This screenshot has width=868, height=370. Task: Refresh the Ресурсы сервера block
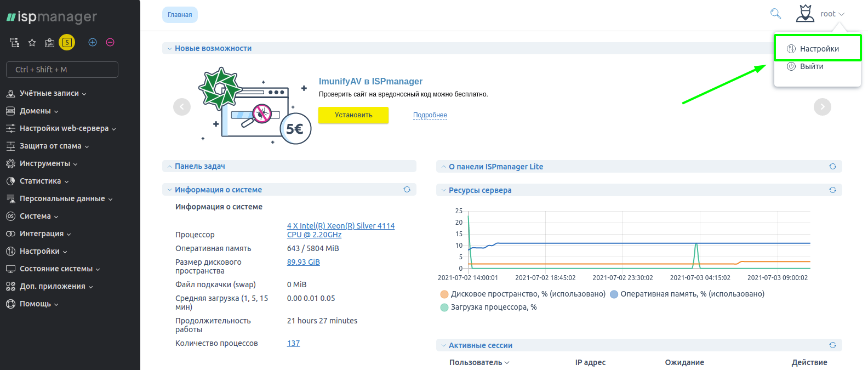(833, 190)
